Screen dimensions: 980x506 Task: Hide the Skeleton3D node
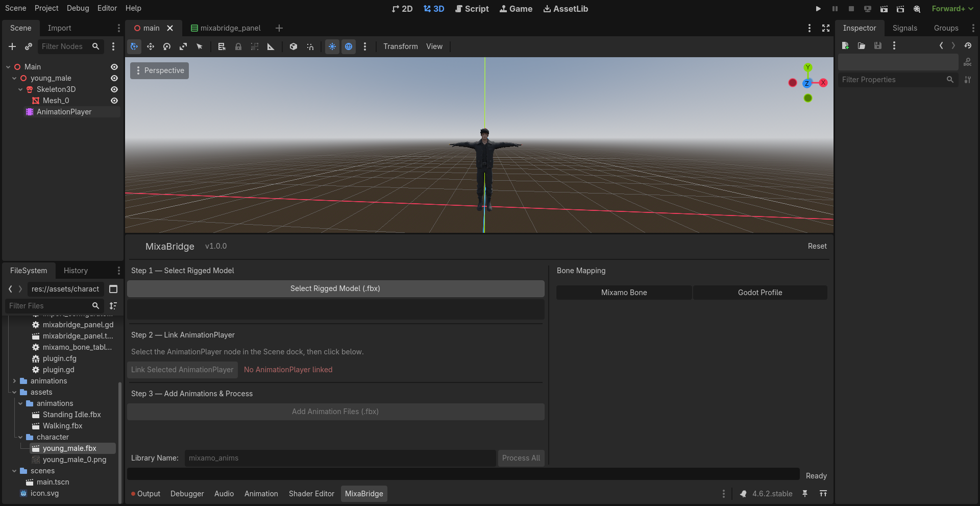(114, 89)
